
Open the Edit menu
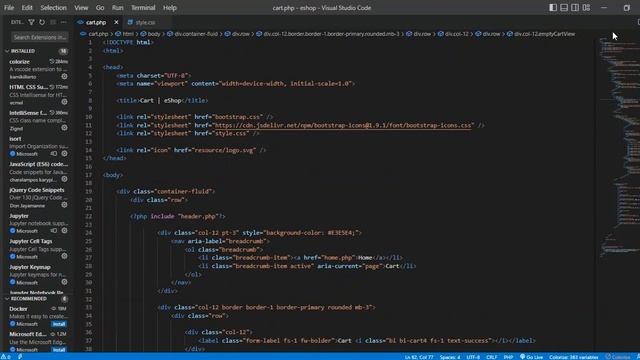click(27, 8)
